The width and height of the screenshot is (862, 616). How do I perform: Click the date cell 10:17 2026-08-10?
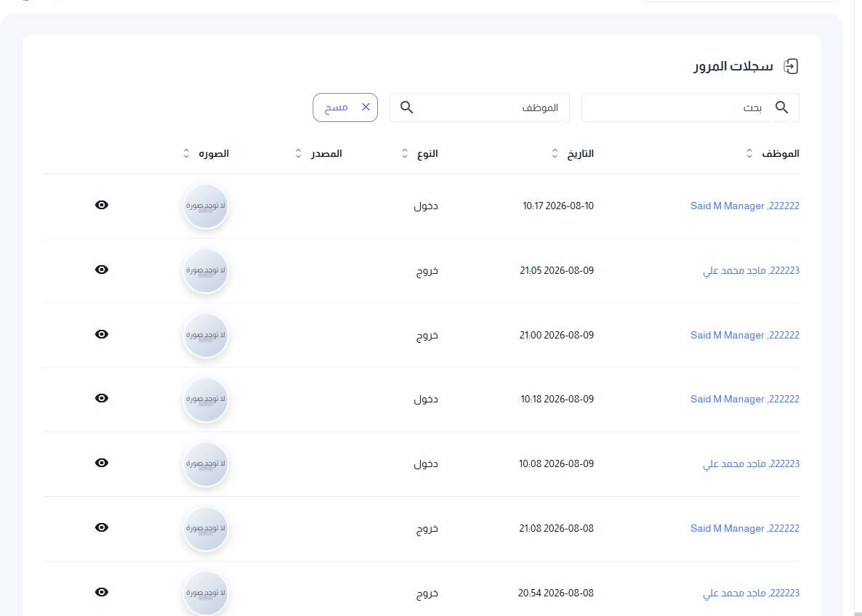tap(558, 206)
